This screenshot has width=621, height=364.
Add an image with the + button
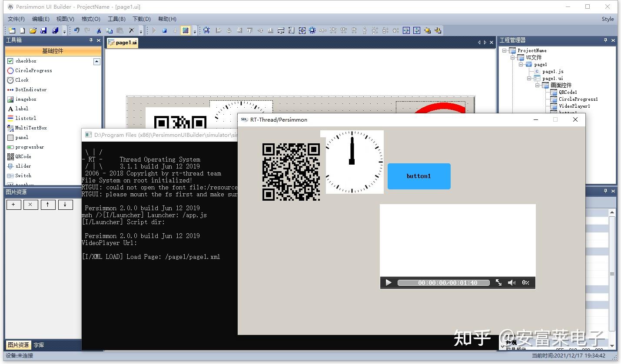(13, 204)
